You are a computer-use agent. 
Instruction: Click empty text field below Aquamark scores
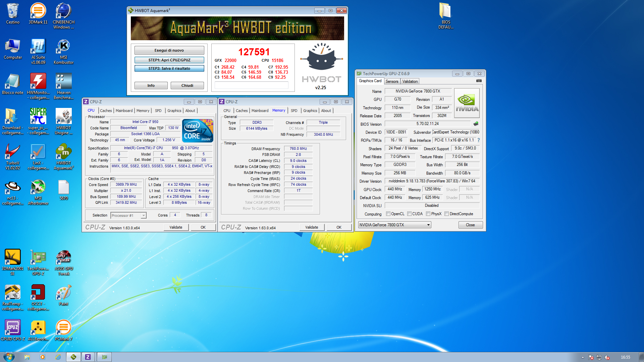(x=251, y=85)
